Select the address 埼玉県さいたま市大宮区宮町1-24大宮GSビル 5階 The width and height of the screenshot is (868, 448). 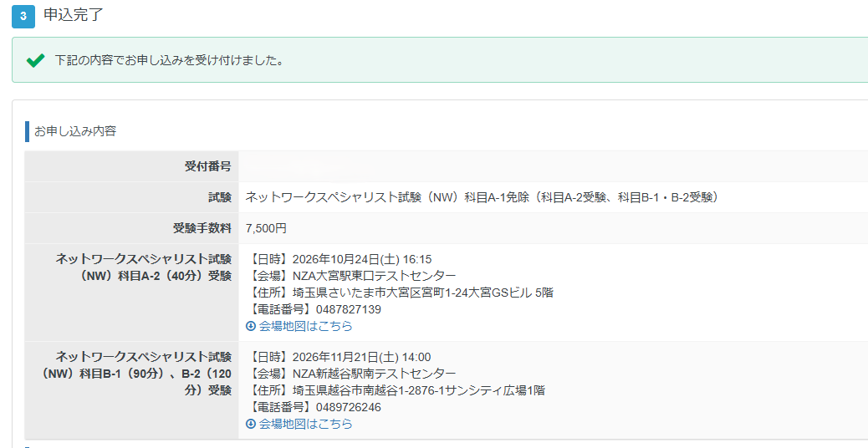coord(423,293)
